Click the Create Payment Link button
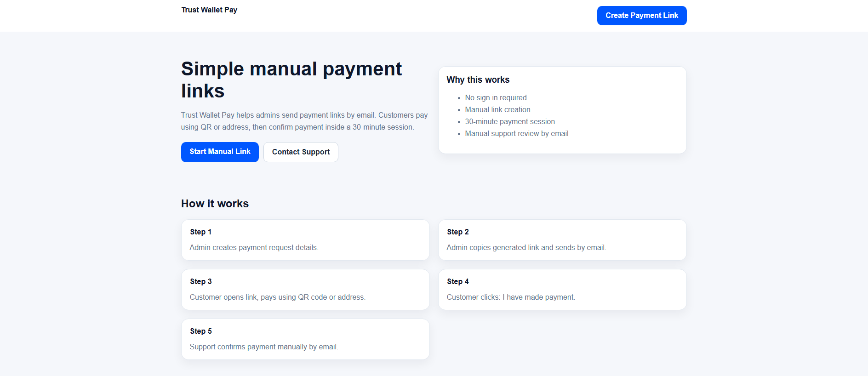 click(642, 16)
